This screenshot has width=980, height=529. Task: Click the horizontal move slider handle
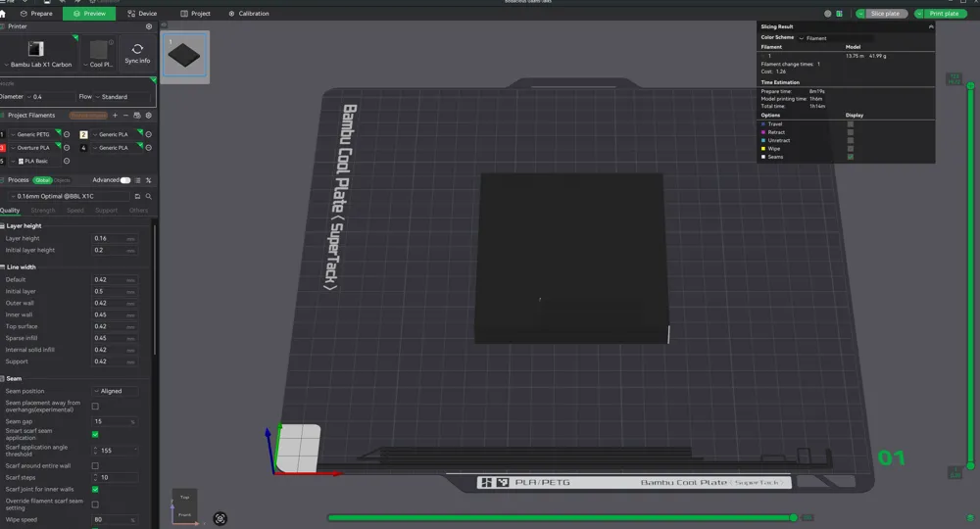tap(794, 518)
